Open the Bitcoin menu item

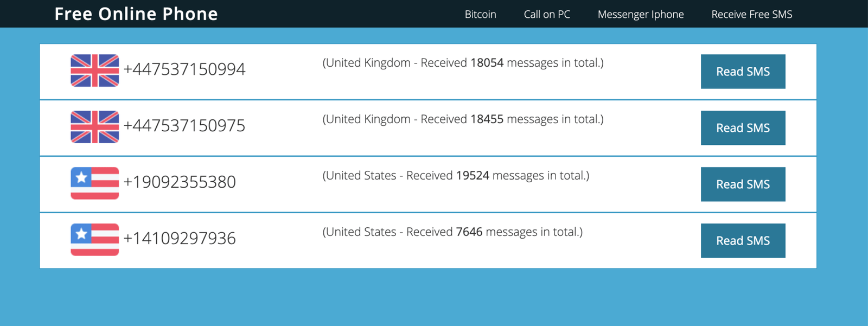480,14
